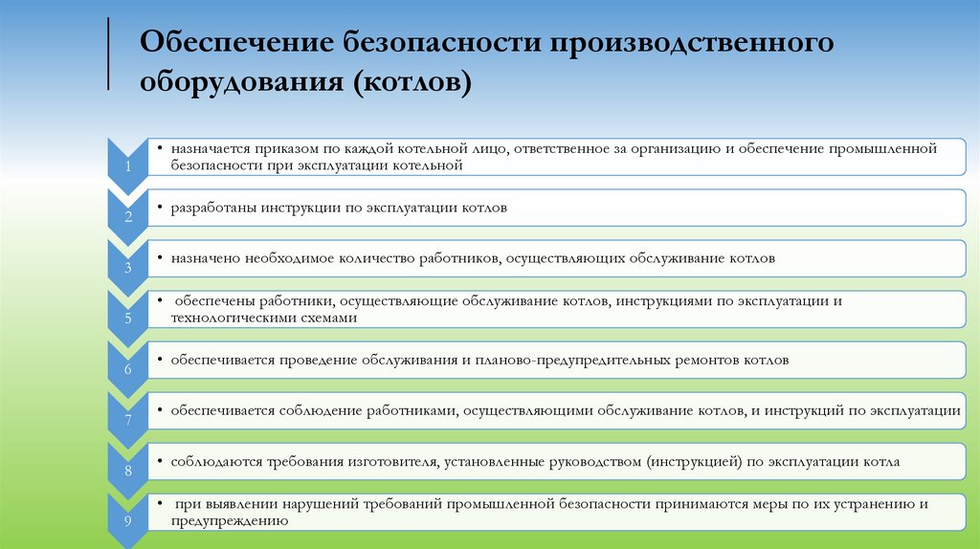This screenshot has height=549, width=980.
Task: Click text 'обеспечивается проведение обслуживания и планово-предупредительных ремонтов'
Action: click(455, 361)
